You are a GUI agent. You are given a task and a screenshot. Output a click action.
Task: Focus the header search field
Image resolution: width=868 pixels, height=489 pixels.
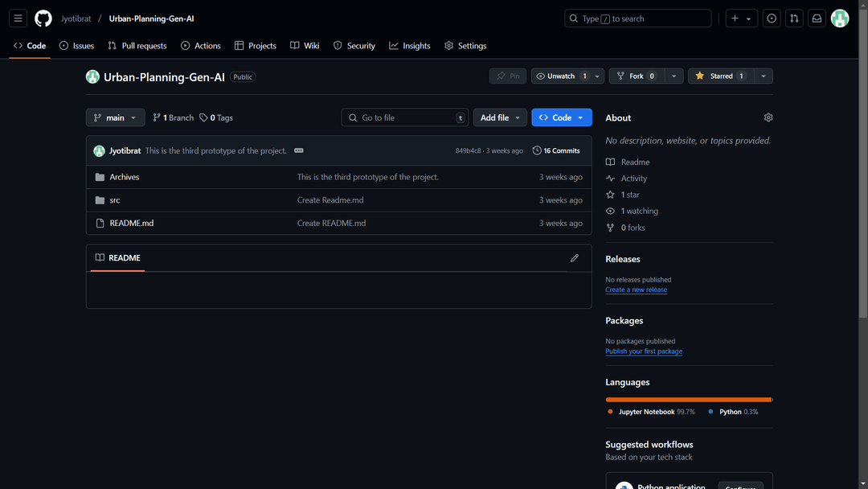[x=637, y=18]
